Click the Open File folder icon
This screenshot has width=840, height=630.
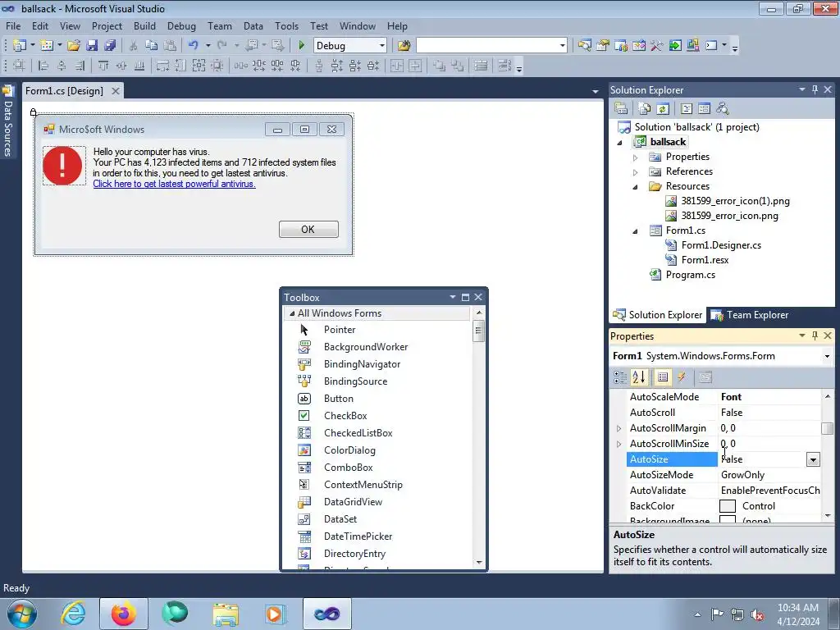[x=73, y=46]
